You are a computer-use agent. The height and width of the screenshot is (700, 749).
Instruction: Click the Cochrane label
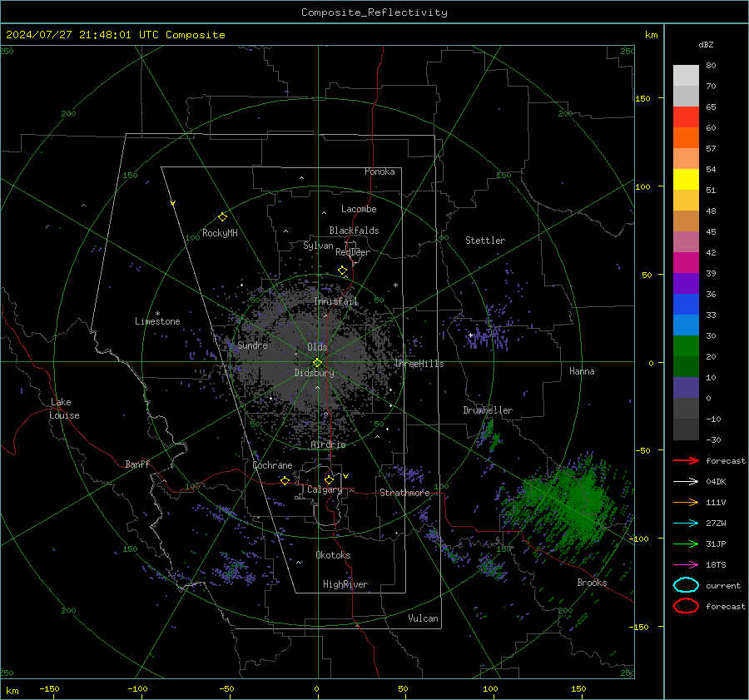[x=272, y=465]
